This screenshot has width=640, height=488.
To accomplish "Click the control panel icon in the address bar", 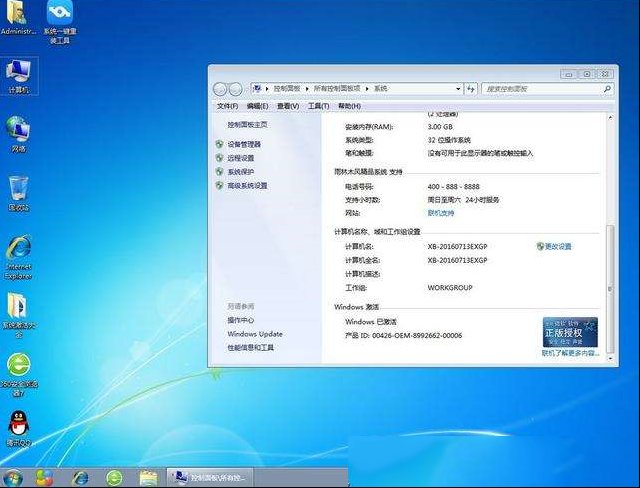I will pos(256,88).
